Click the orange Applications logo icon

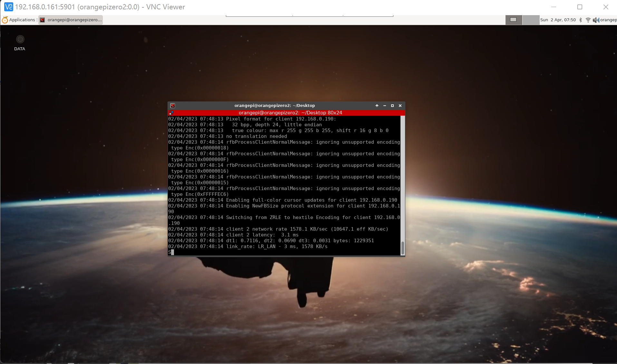(5, 20)
